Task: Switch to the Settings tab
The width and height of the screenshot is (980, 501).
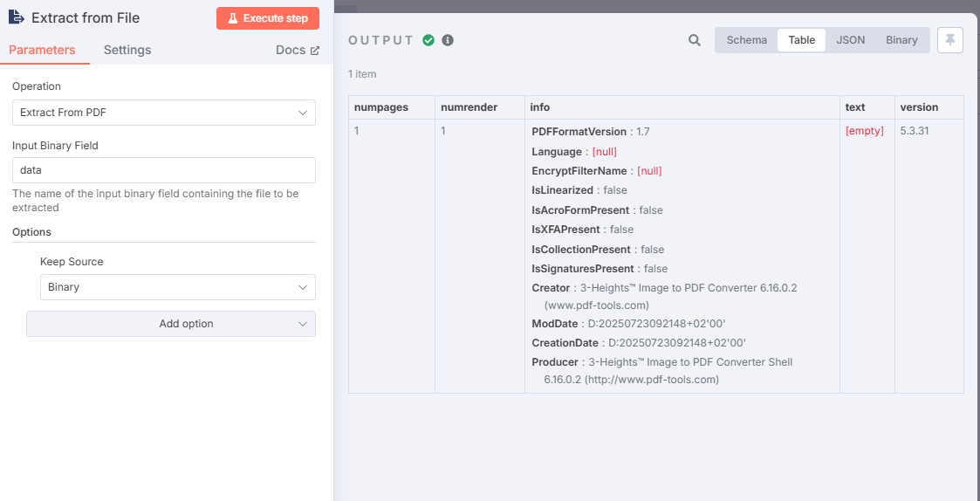Action: (127, 51)
